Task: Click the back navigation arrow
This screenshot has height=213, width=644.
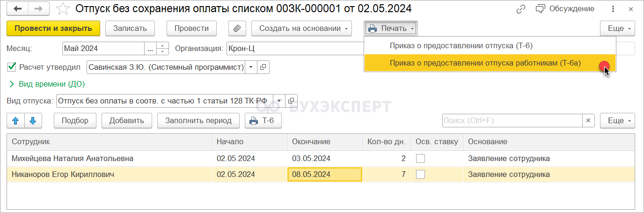Action: [18, 9]
